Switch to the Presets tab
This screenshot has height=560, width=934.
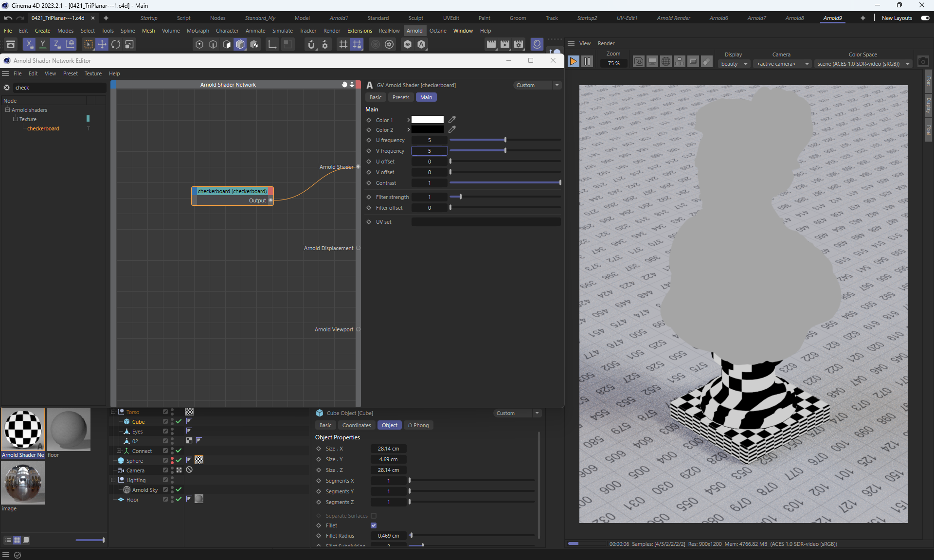[x=401, y=97]
